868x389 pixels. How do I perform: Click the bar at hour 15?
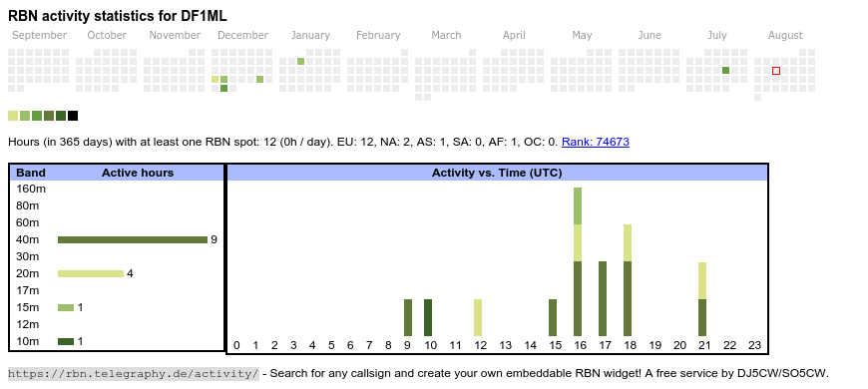pyautogui.click(x=553, y=317)
